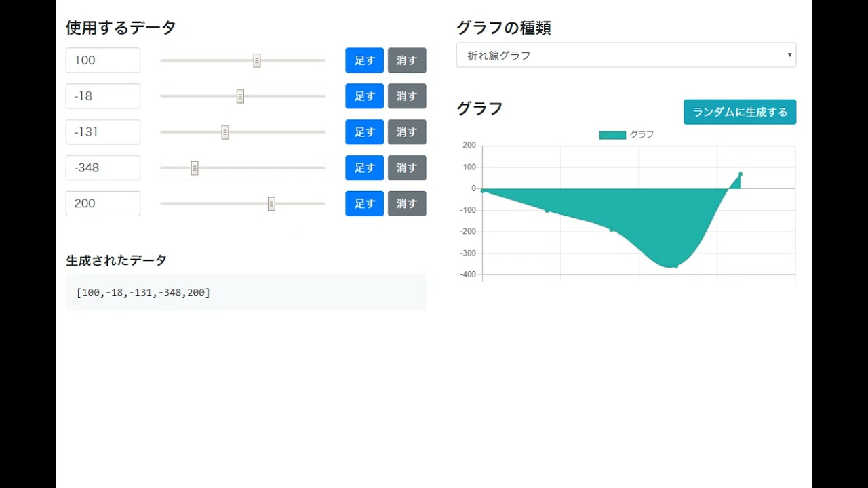Click 足す beside the -131 row
This screenshot has width=868, height=488.
pos(364,132)
